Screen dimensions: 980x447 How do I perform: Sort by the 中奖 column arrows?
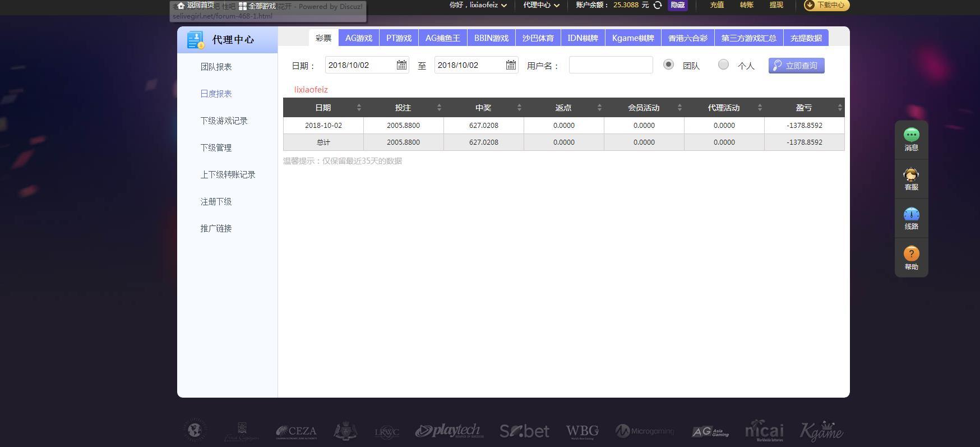519,108
